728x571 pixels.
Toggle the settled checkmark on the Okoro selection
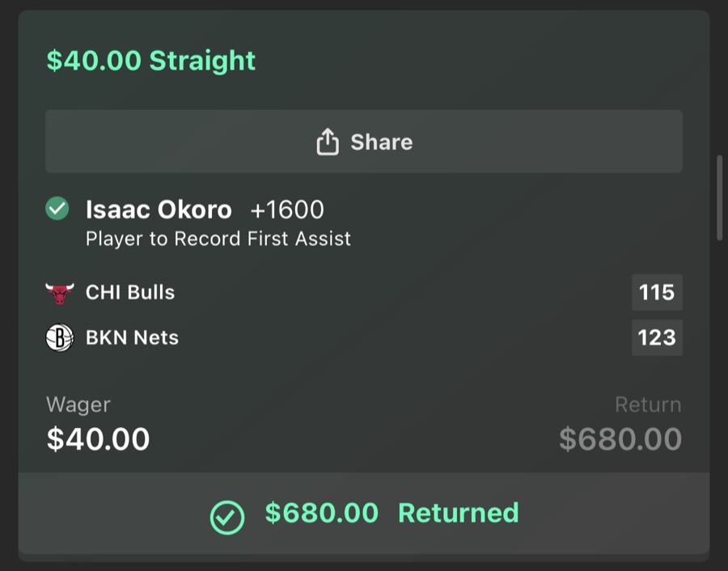57,209
